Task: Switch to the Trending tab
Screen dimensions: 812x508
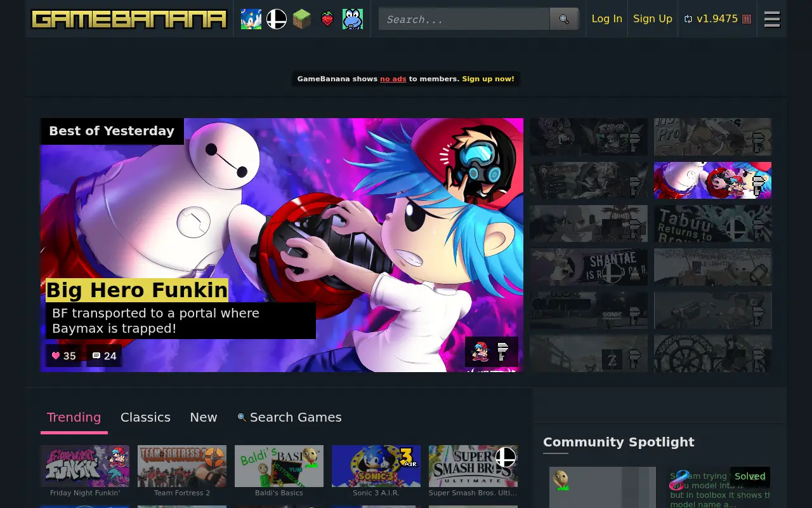Action: coord(74,417)
